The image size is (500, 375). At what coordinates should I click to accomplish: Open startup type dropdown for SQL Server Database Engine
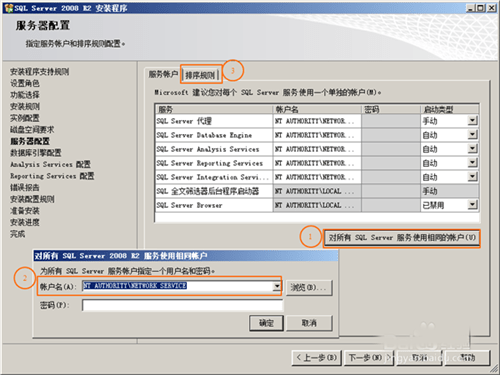coord(472,135)
